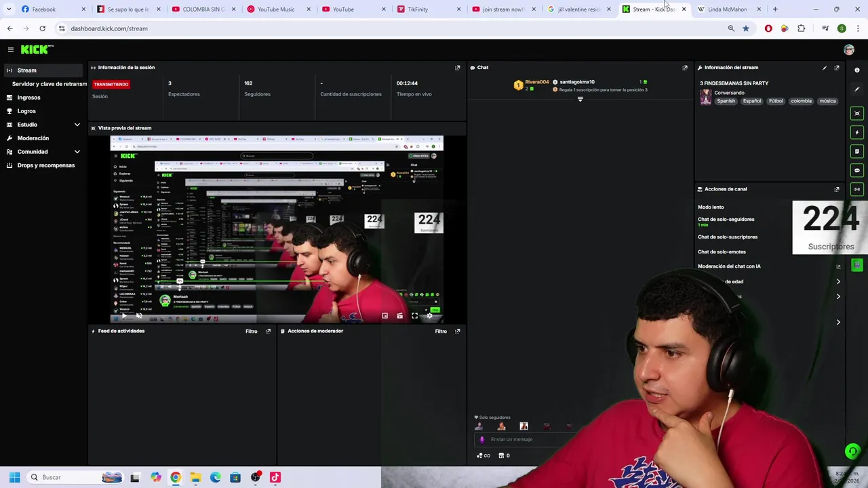868x488 pixels.
Task: Open Moderación del chat con IA external link
Action: 838,266
